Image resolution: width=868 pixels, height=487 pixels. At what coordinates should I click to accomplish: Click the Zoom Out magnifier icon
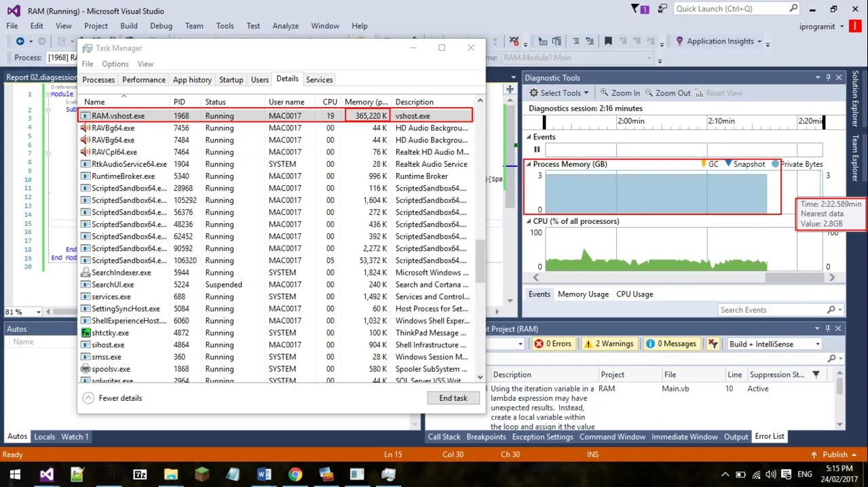click(649, 93)
